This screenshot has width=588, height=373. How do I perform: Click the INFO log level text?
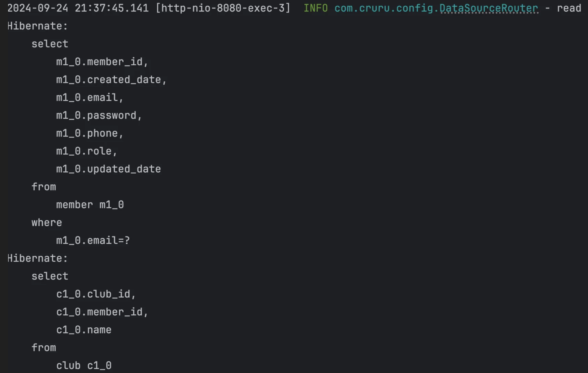point(316,8)
